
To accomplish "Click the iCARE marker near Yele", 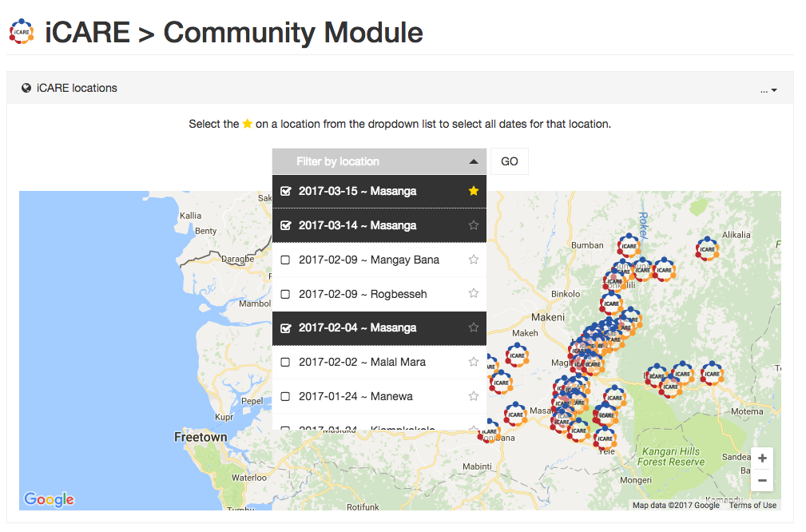I will point(605,438).
